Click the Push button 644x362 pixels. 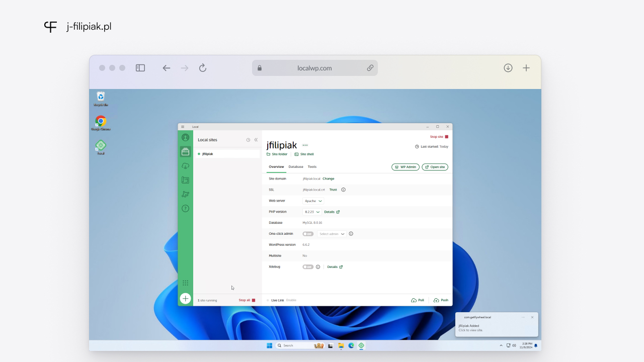pyautogui.click(x=441, y=300)
